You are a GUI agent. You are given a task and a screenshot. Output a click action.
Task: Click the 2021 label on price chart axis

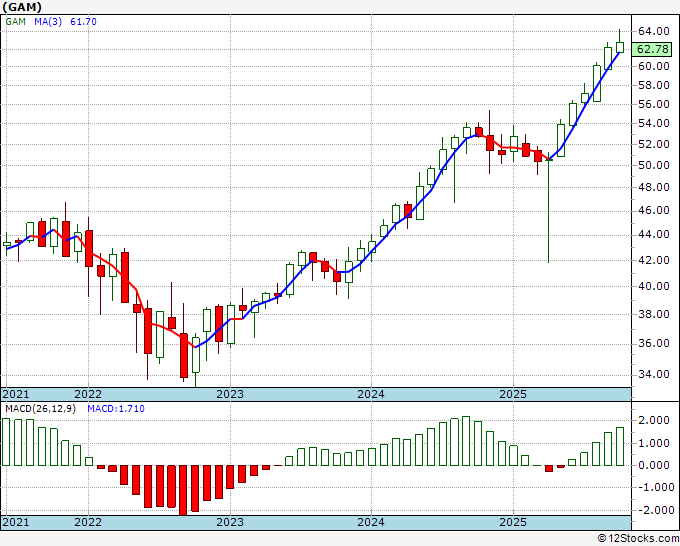coord(16,394)
